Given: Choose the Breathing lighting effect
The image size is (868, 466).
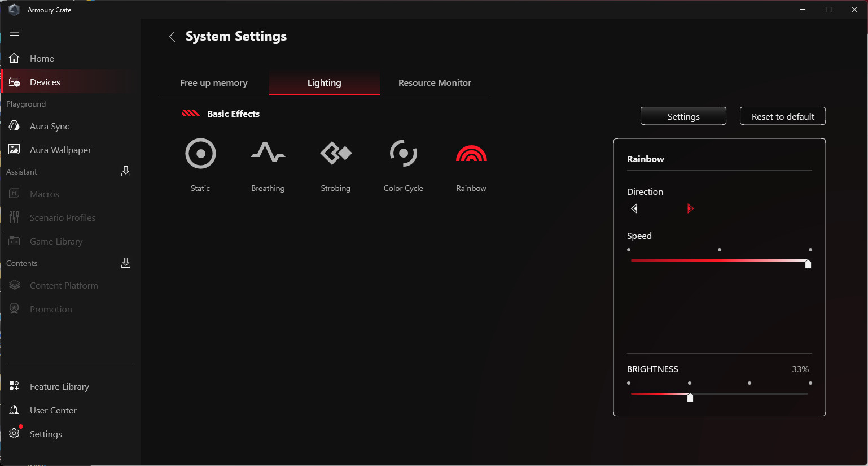Looking at the screenshot, I should 268,154.
